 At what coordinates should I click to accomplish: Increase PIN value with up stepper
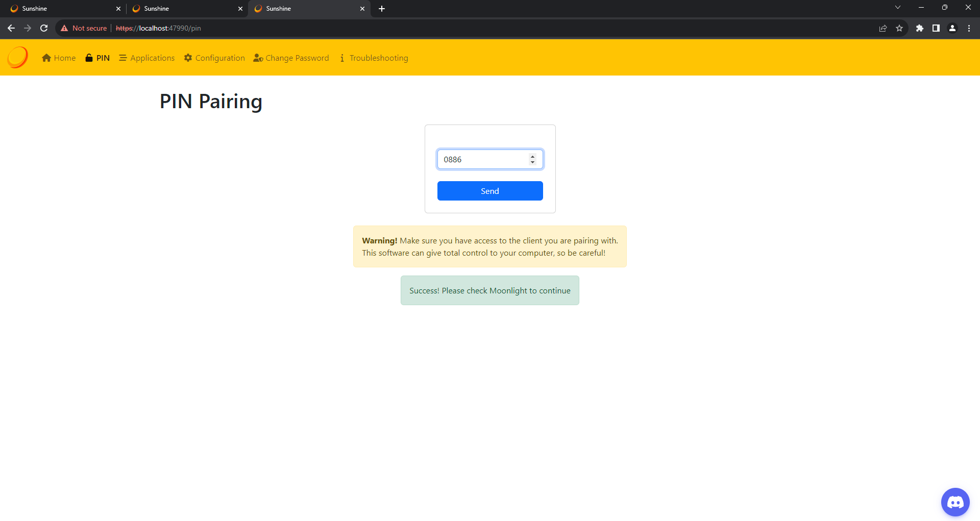click(532, 157)
